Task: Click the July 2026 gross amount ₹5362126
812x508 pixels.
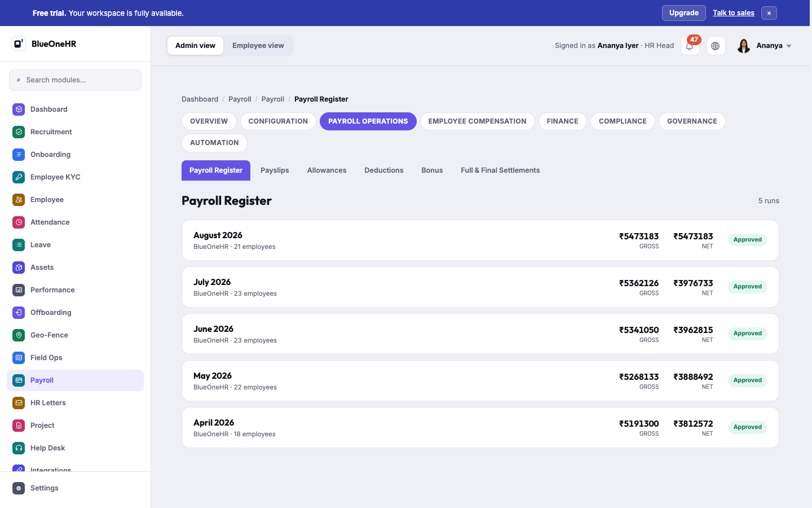Action: click(639, 283)
